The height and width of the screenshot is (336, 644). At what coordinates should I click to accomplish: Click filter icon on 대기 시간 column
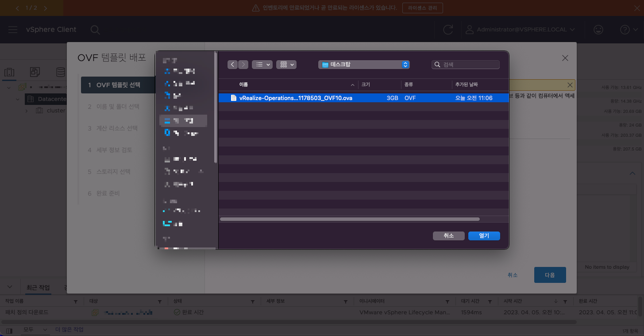pos(489,301)
